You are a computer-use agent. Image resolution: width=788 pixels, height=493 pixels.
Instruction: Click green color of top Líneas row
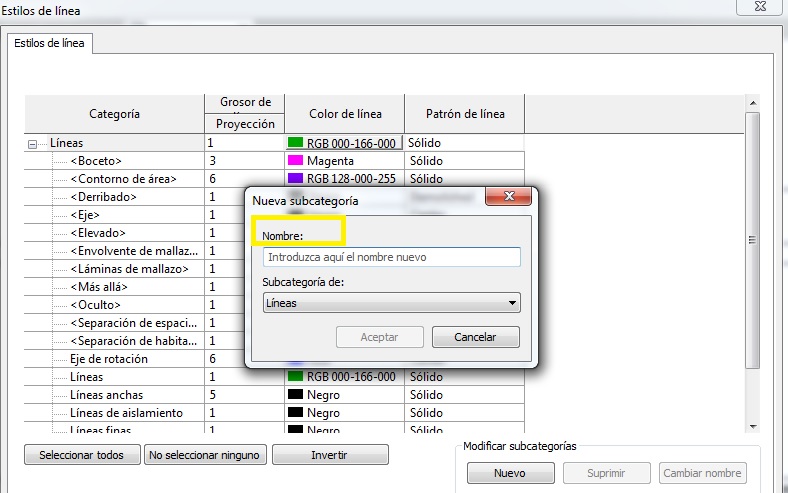(x=296, y=143)
